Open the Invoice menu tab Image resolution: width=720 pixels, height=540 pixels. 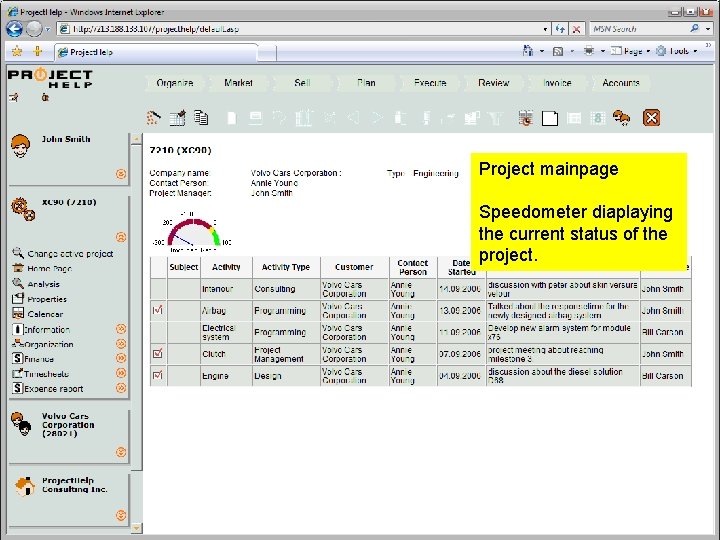(557, 83)
